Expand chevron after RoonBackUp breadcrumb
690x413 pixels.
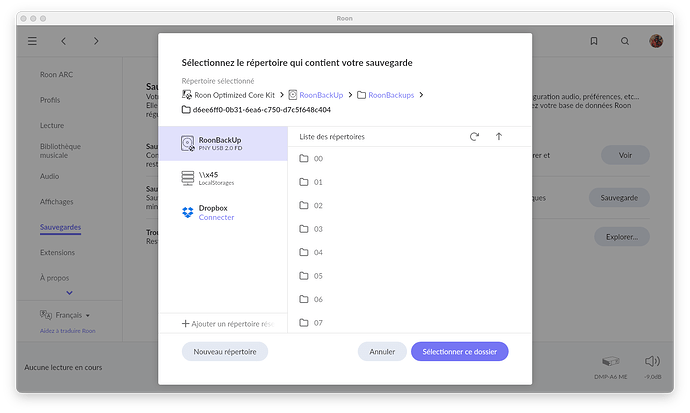coord(350,95)
